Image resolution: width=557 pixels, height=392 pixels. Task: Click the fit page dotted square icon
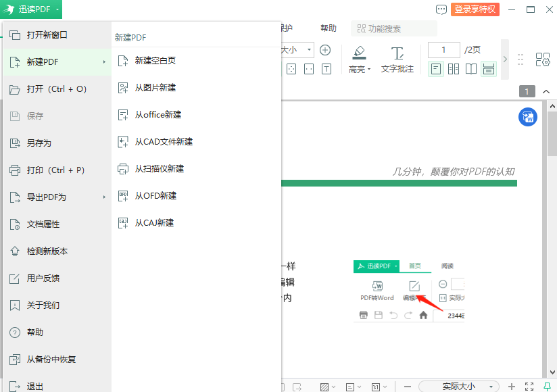[x=291, y=69]
